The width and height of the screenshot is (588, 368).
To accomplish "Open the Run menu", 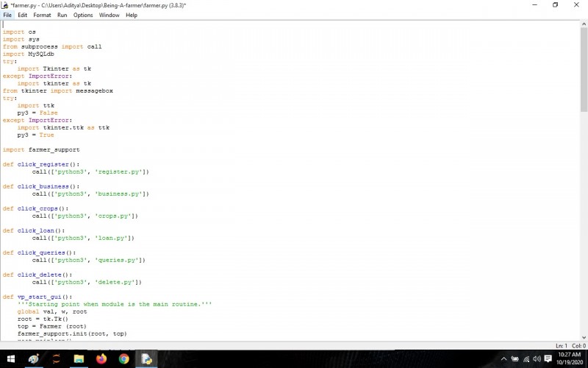I will tap(62, 15).
